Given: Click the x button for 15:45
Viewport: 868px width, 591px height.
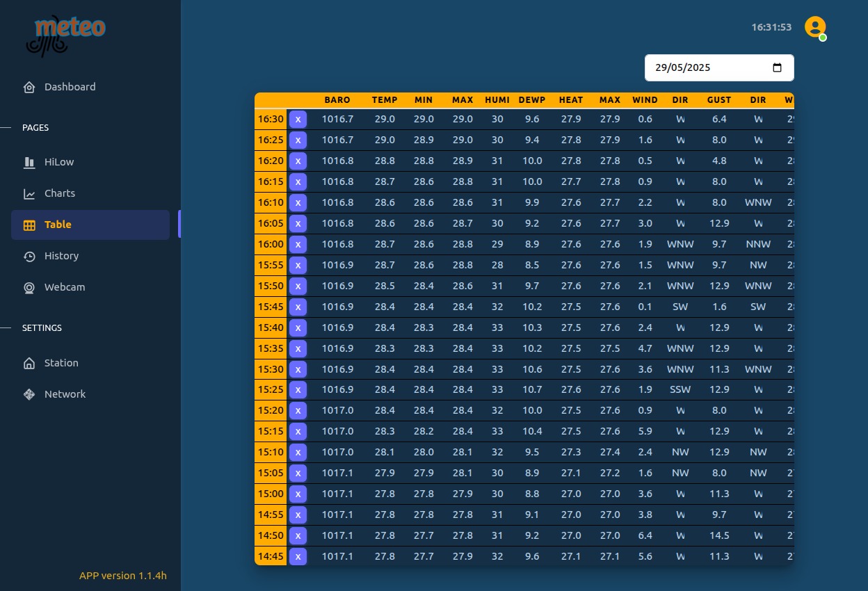Looking at the screenshot, I should click(298, 307).
